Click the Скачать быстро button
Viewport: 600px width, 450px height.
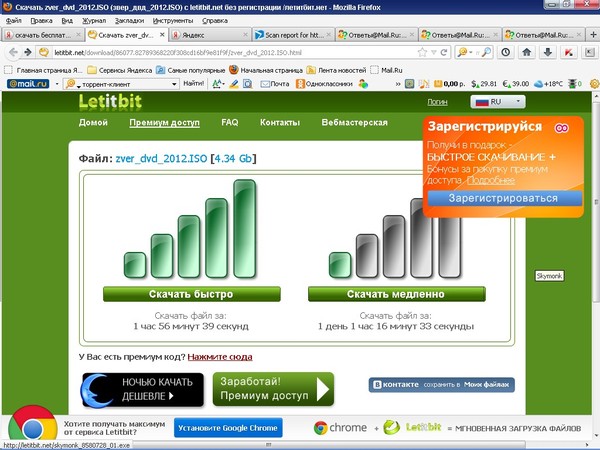pos(191,294)
